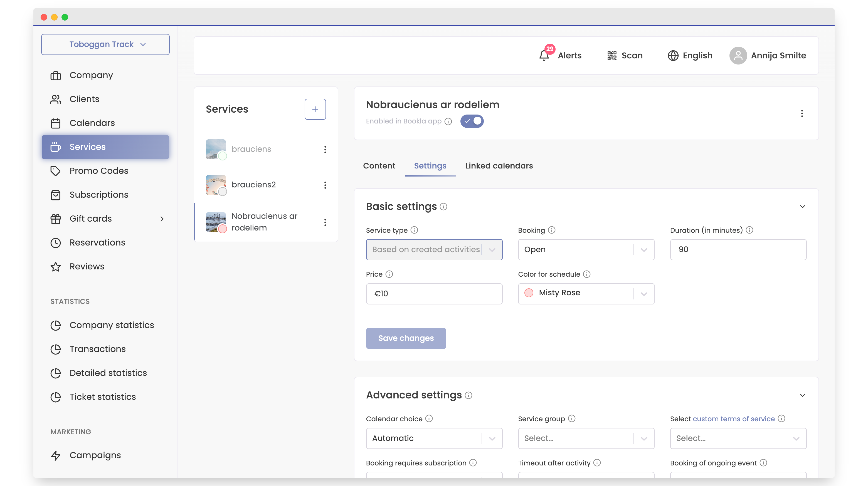
Task: Open the Content tab
Action: pyautogui.click(x=379, y=166)
